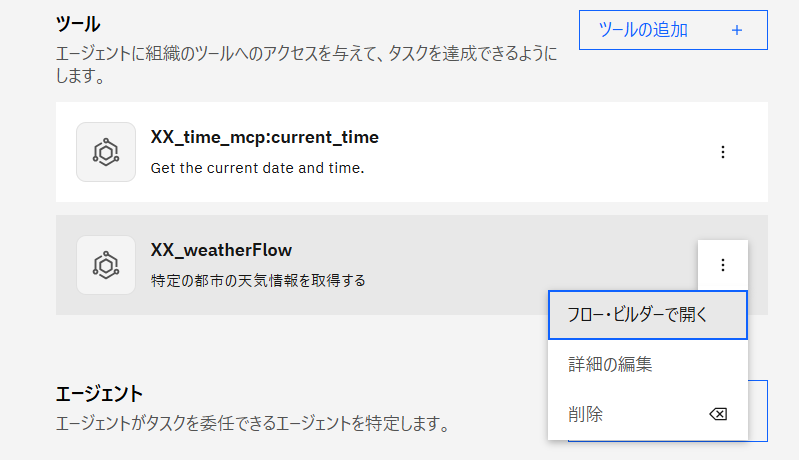Close the XX_weatherFlow three-dot overflow menu

(x=723, y=265)
